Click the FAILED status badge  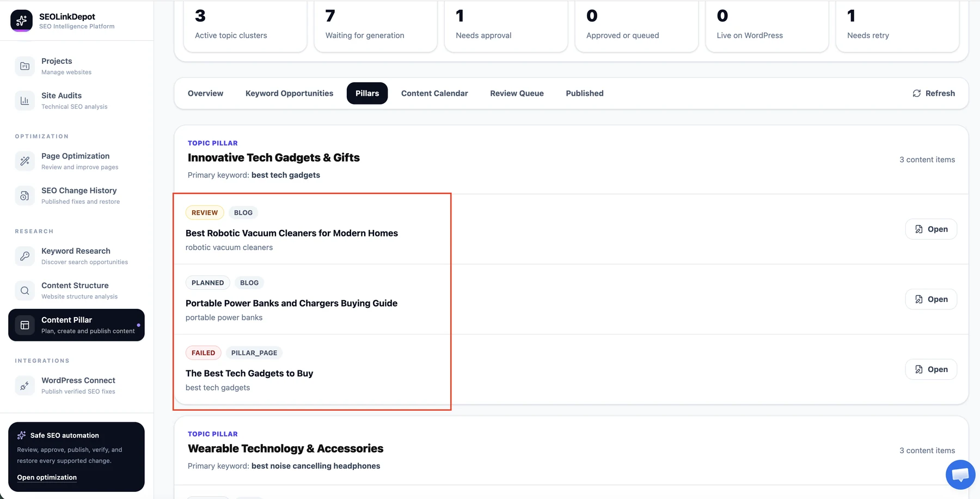[x=203, y=353]
